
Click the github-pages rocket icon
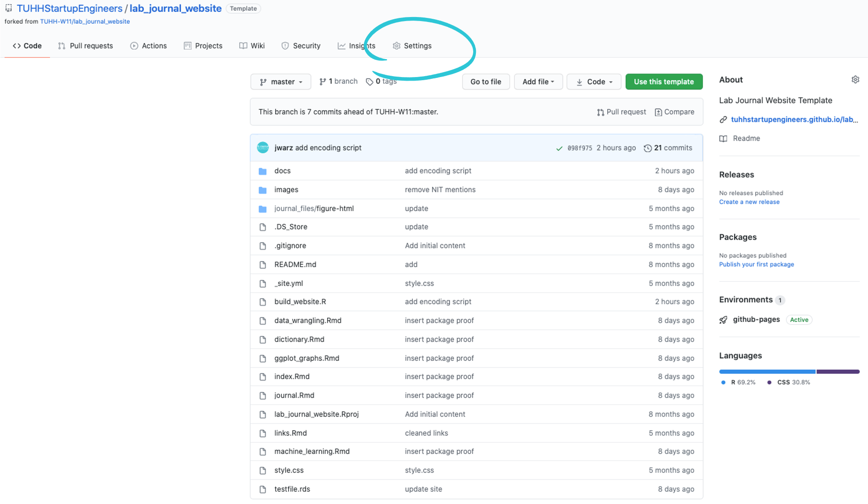[723, 319]
